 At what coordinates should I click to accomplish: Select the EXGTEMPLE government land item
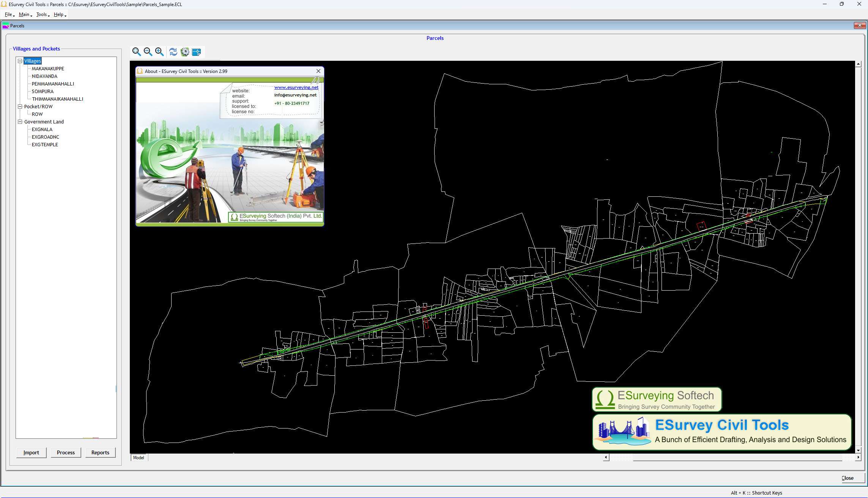[45, 144]
